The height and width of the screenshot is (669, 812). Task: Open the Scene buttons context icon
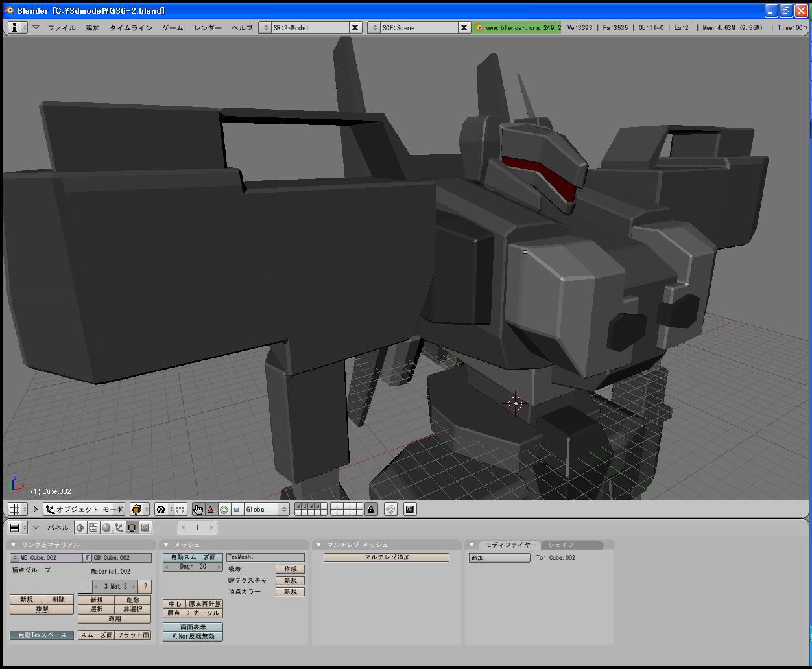coord(145,528)
